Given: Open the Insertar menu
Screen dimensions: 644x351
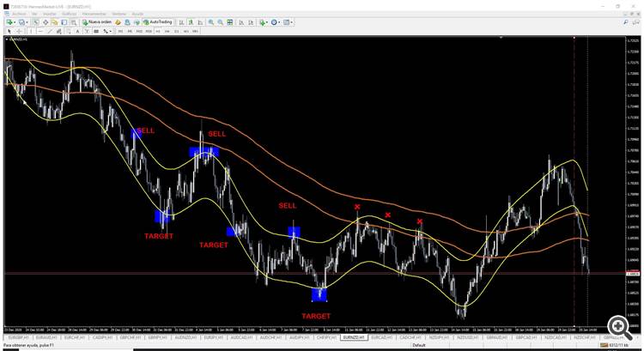Looking at the screenshot, I should (49, 14).
